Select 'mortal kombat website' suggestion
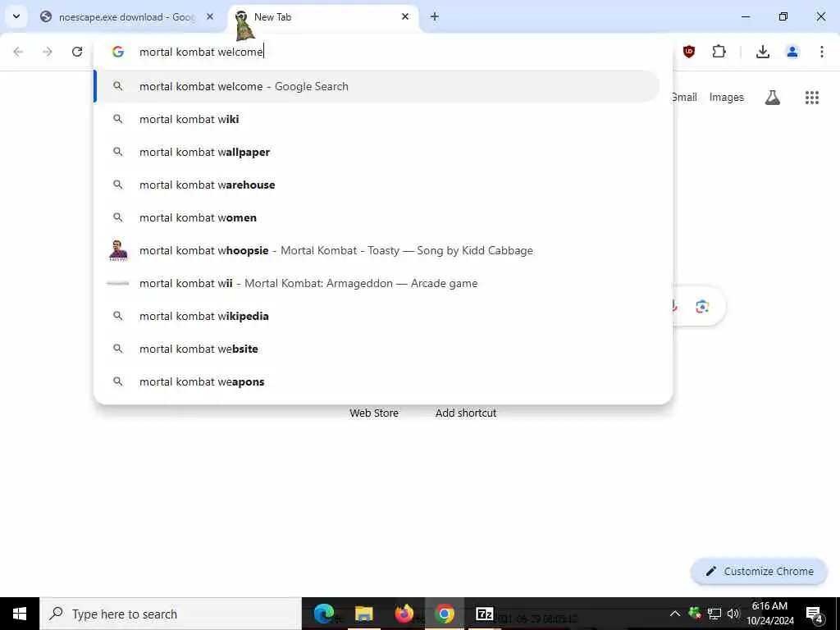Viewport: 840px width, 630px height. 377,349
